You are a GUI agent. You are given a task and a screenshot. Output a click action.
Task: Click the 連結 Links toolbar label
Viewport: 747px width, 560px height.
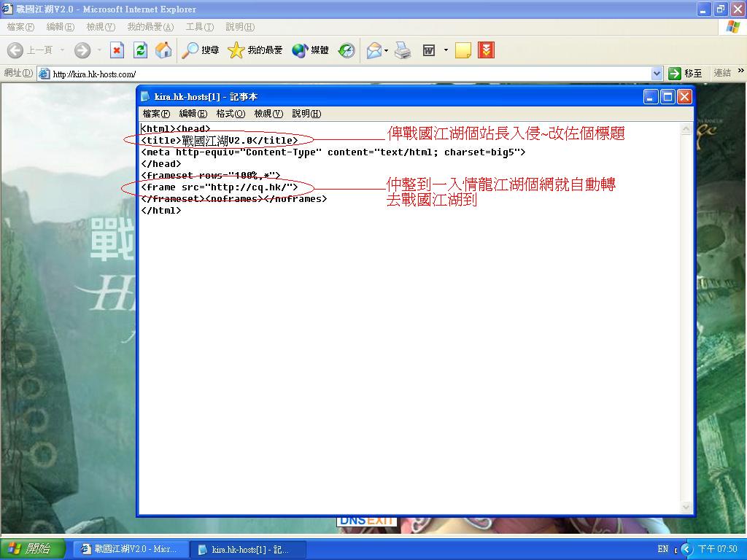click(x=722, y=74)
